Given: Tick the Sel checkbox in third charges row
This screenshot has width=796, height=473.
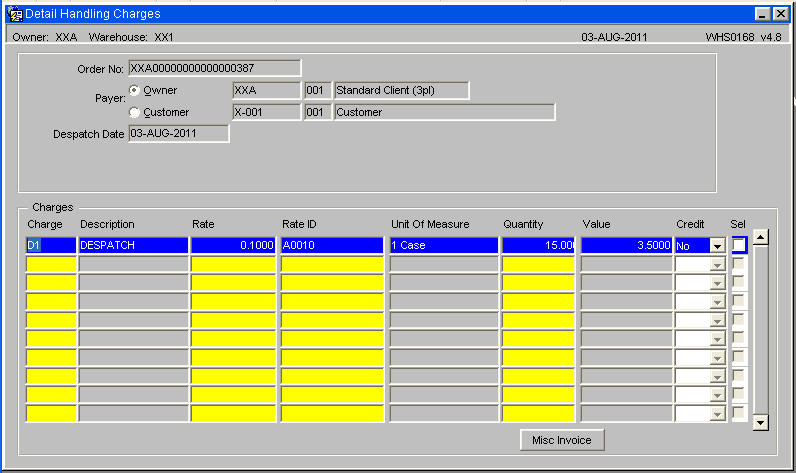Looking at the screenshot, I should click(739, 282).
